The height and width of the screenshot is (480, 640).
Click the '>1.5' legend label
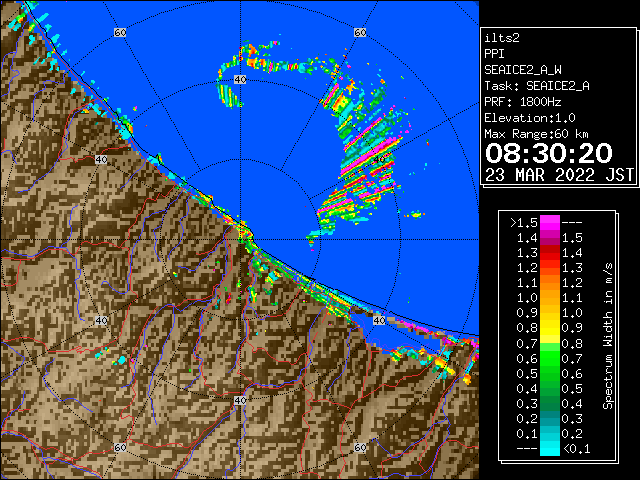tap(524, 223)
